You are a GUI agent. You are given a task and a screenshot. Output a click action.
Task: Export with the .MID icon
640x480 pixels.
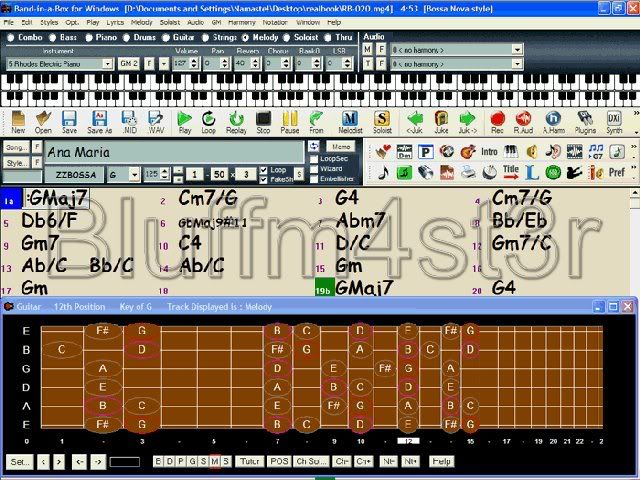coord(129,122)
